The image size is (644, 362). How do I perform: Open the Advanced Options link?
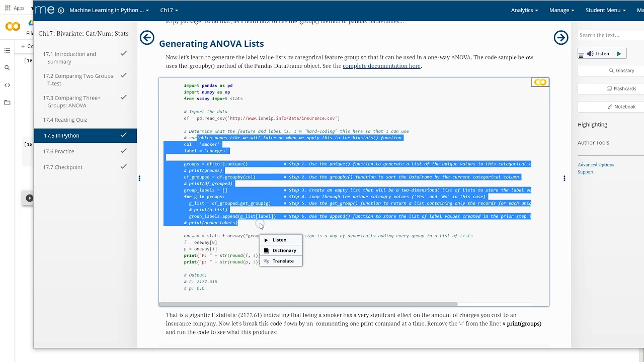click(596, 164)
